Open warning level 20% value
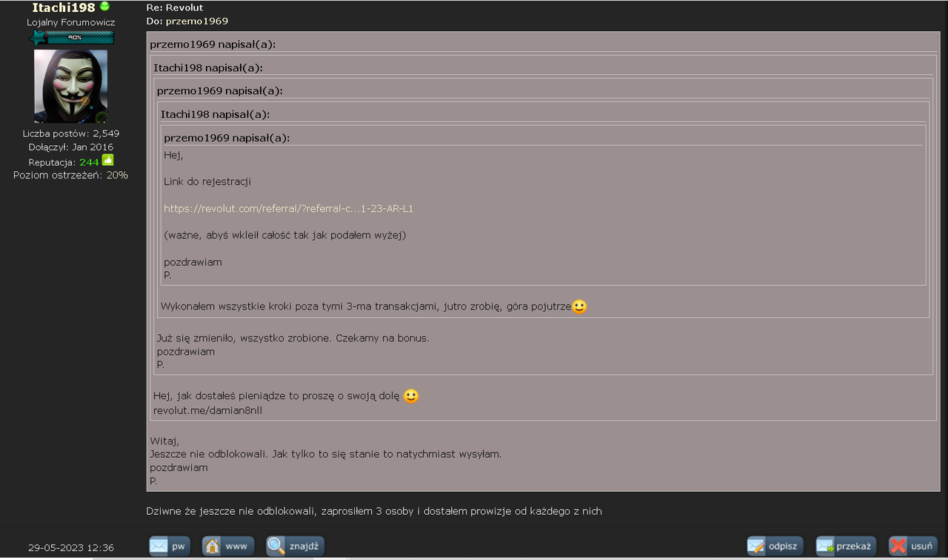Screen dimensions: 948x560 tap(117, 175)
